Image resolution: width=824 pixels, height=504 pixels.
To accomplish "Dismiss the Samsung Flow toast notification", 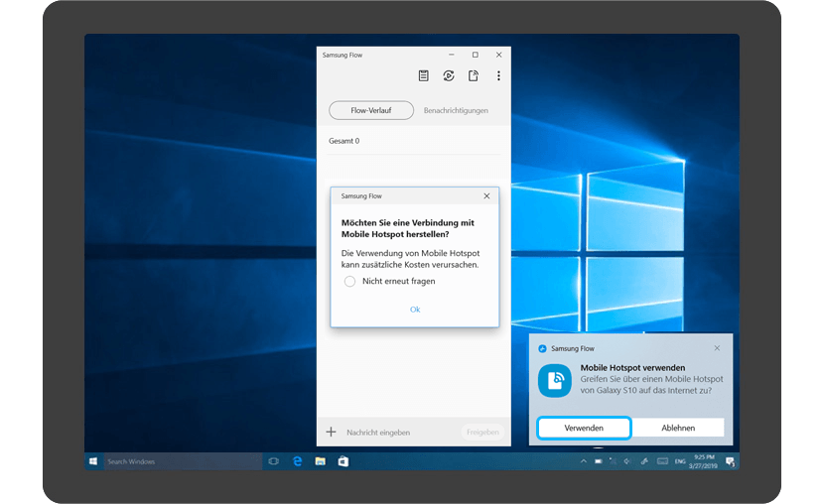I will tap(717, 348).
